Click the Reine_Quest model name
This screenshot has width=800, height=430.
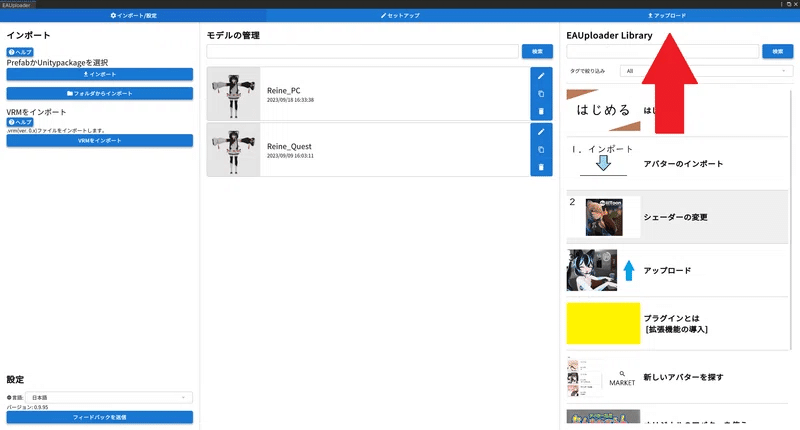pyautogui.click(x=289, y=146)
